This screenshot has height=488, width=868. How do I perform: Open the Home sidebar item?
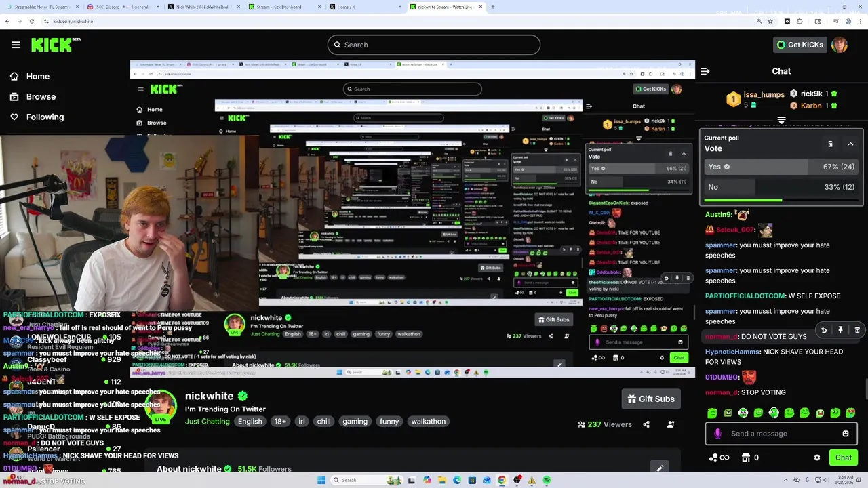tap(30, 76)
